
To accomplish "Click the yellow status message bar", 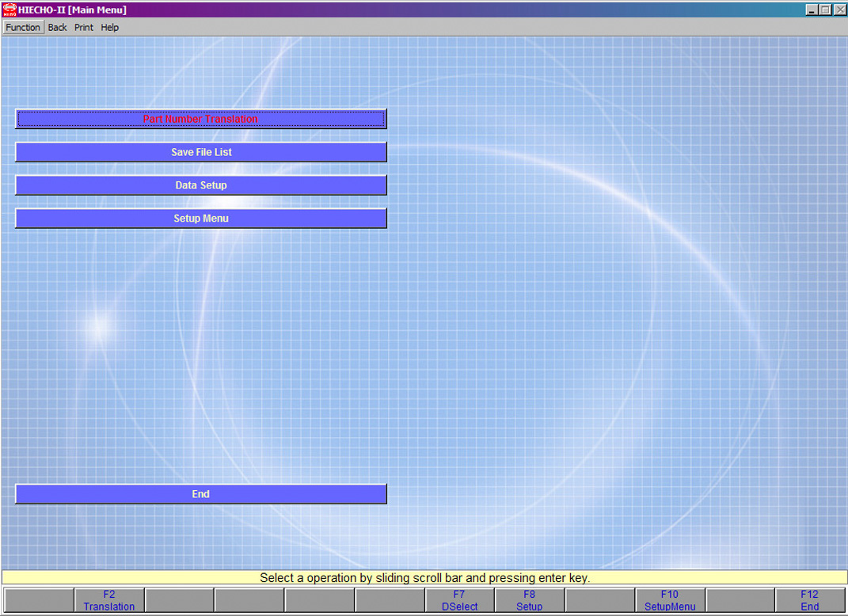I will pos(424,578).
